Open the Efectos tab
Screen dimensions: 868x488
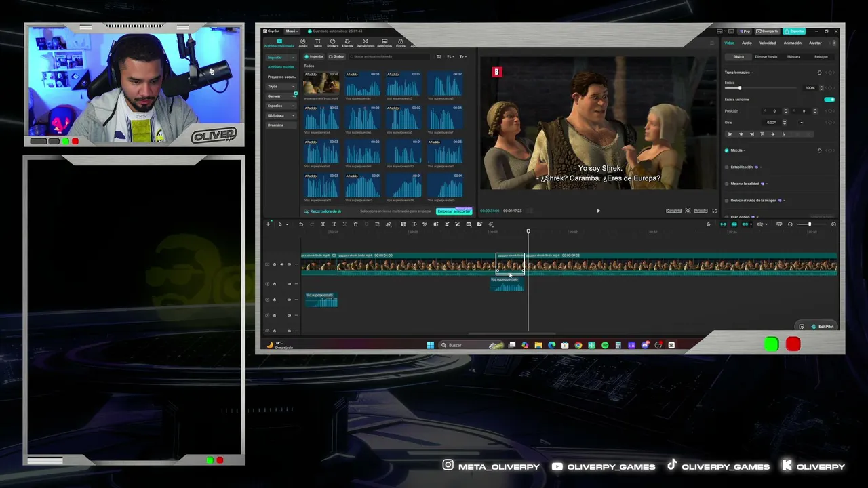click(347, 43)
